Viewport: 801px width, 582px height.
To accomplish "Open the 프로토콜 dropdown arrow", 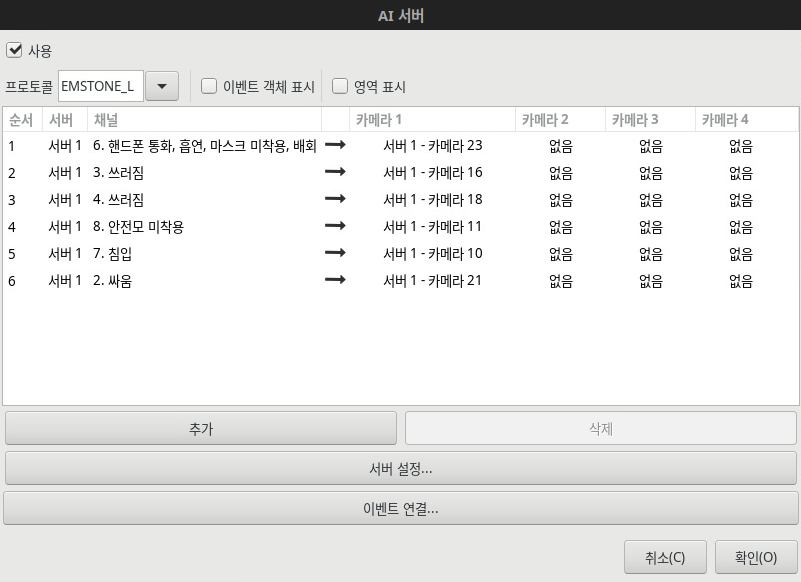I will pyautogui.click(x=161, y=86).
